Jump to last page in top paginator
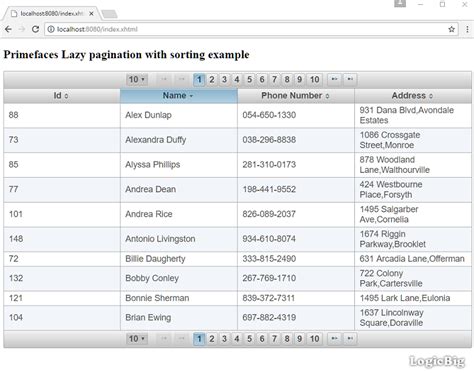Image resolution: width=474 pixels, height=373 pixels. point(350,79)
